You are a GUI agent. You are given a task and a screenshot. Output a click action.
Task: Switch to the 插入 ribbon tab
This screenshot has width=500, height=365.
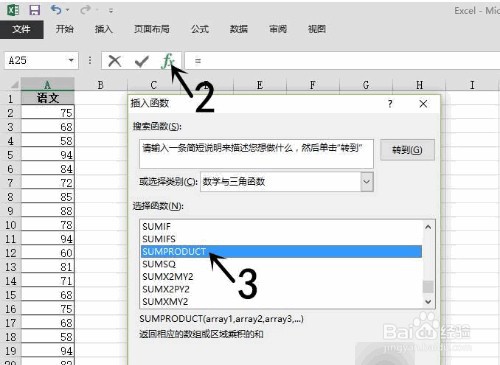(x=103, y=29)
